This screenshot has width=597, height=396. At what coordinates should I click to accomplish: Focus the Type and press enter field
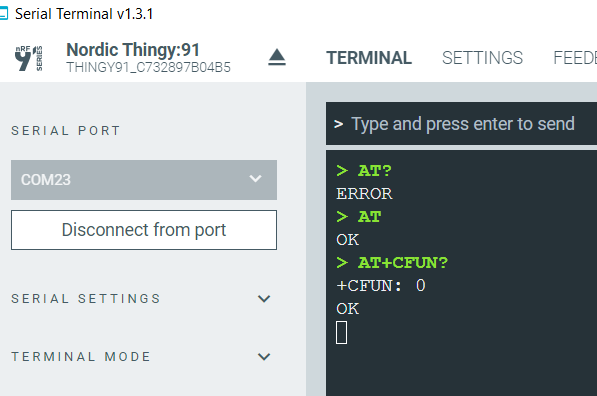[x=461, y=124]
